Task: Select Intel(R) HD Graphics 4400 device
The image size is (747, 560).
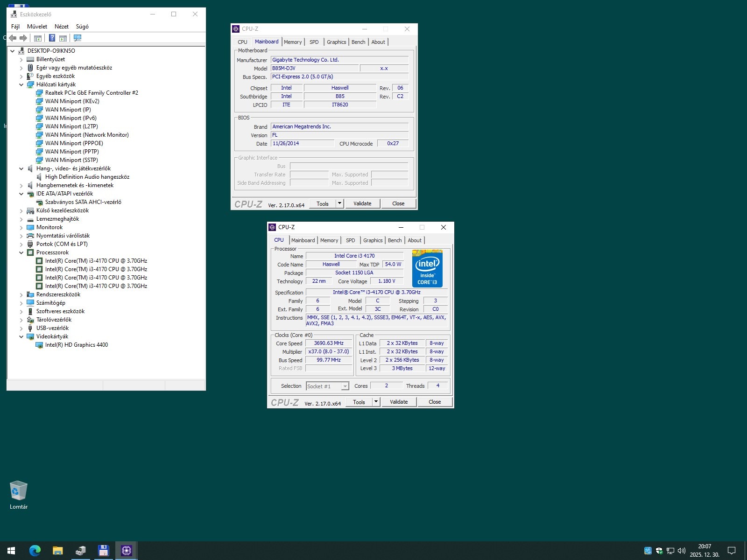Action: pos(77,345)
